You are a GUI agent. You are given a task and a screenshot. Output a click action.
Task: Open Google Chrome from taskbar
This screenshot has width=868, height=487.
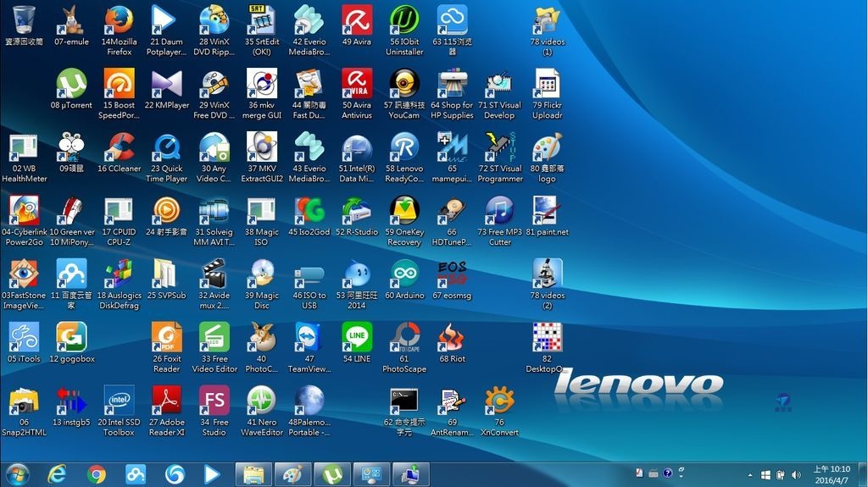(97, 474)
